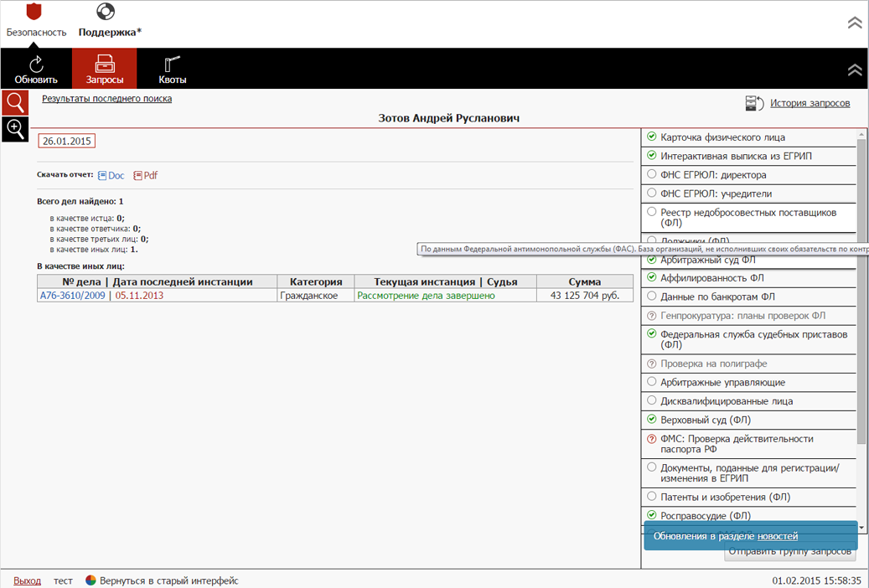Open Аффилированность ФЛ list item
The height and width of the screenshot is (588, 869).
point(748,278)
